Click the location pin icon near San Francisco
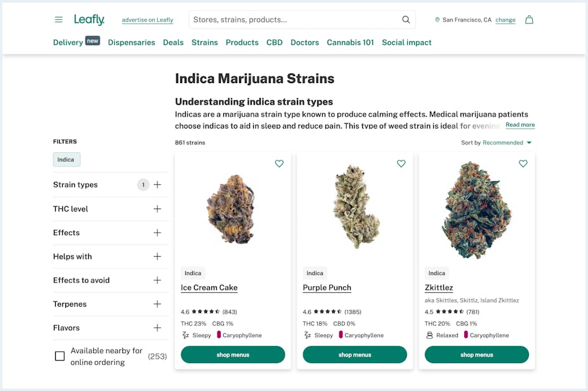 point(438,20)
